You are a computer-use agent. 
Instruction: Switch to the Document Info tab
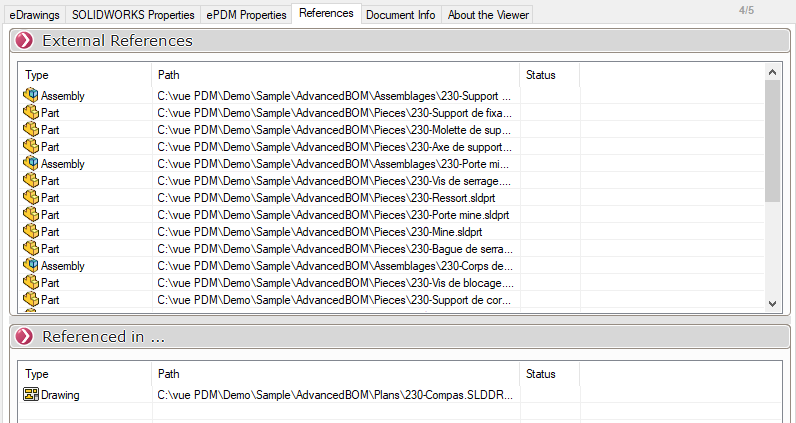pos(400,15)
